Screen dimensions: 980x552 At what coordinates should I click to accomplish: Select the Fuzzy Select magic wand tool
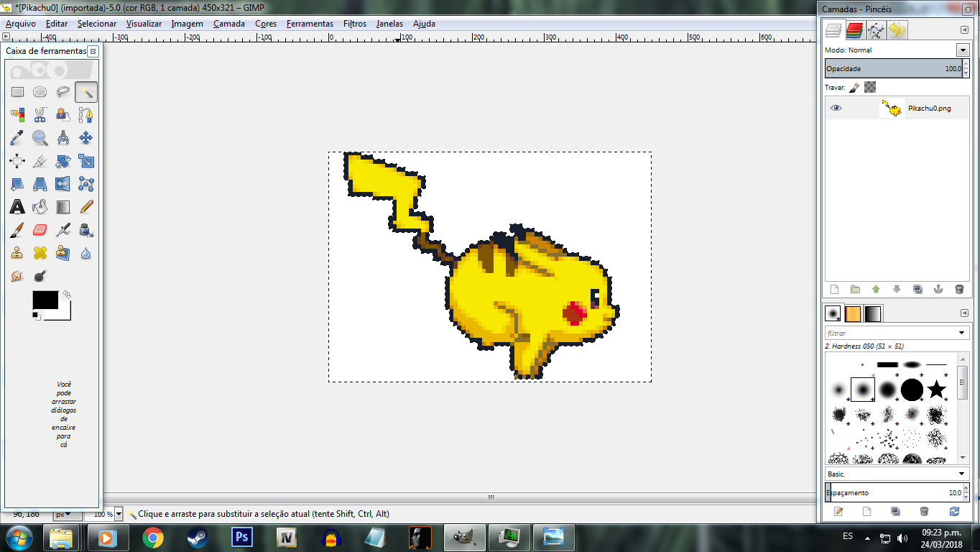pos(86,92)
